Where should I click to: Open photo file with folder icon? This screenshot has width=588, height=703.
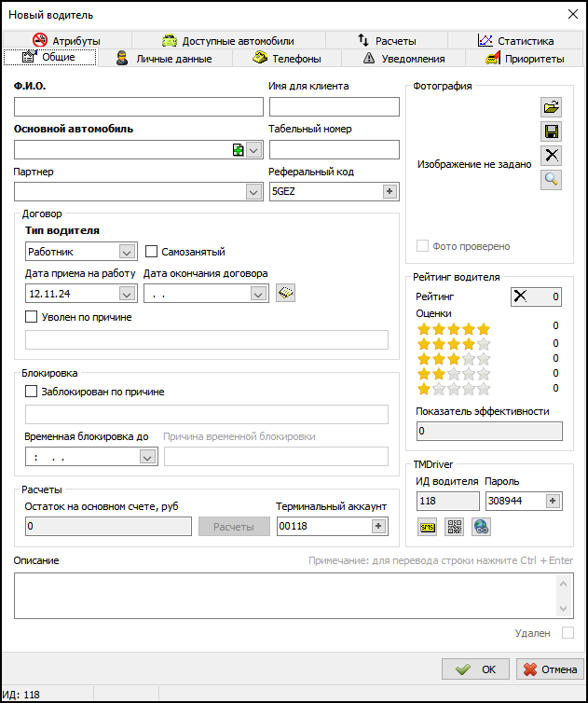coord(551,107)
